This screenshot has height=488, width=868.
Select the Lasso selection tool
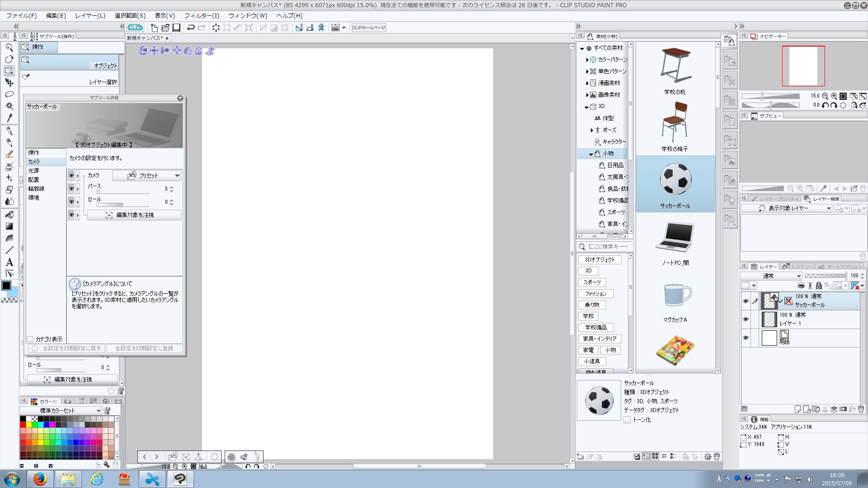[x=9, y=94]
